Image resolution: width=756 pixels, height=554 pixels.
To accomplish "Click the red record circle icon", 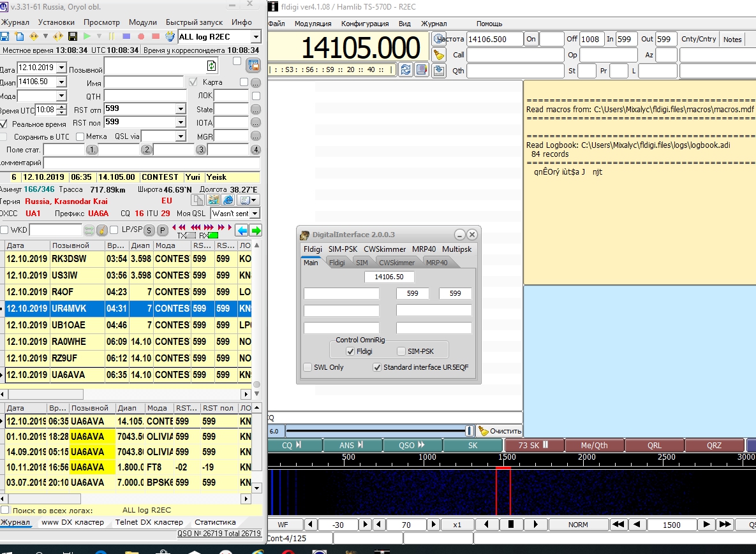I will [x=141, y=36].
